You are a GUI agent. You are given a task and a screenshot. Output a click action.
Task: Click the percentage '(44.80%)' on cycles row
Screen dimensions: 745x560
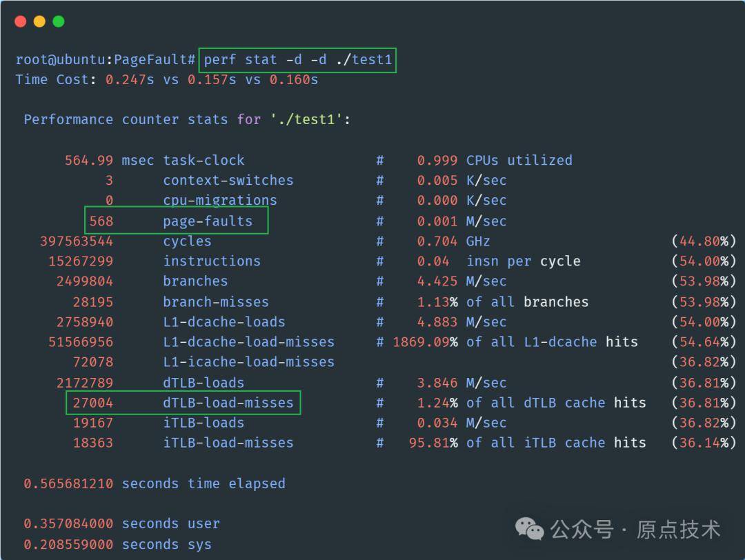click(704, 241)
